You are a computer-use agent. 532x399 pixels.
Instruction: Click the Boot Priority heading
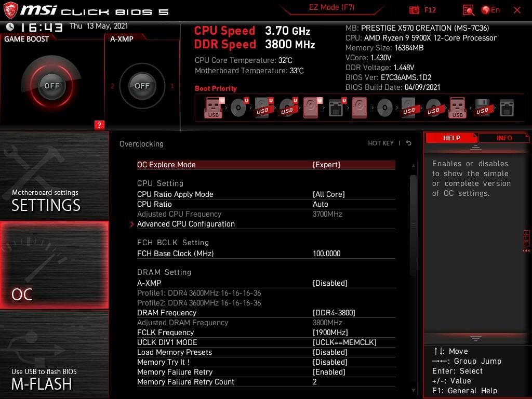coord(216,88)
